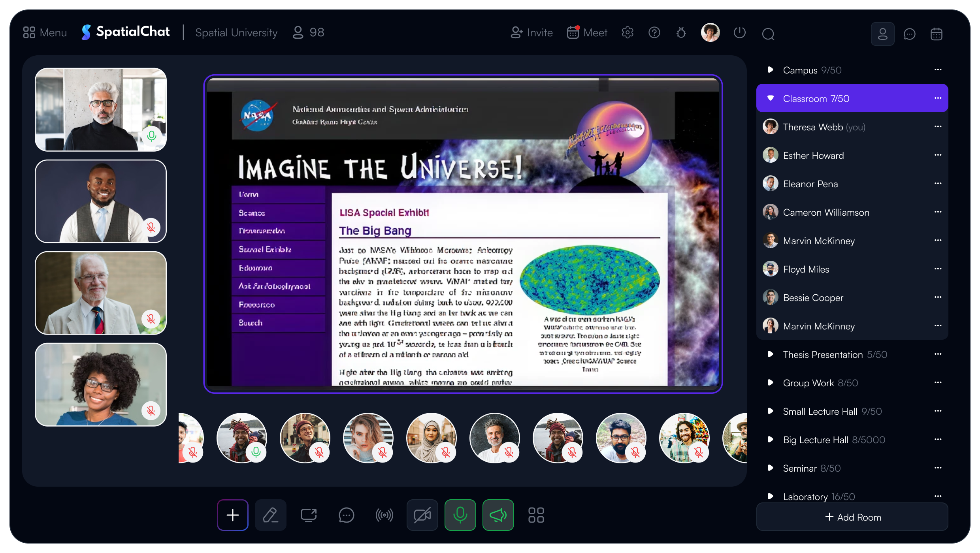Open the three-dot menu for Campus
Image resolution: width=980 pixels, height=553 pixels.
[938, 70]
